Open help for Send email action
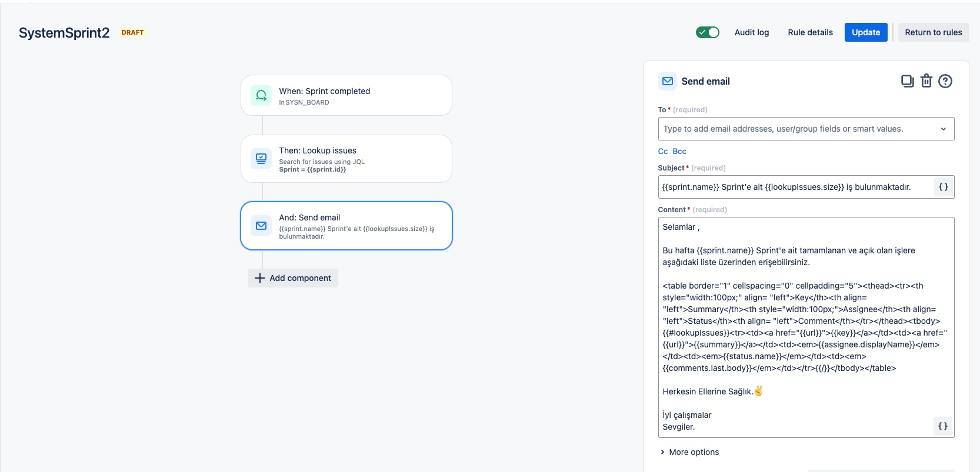This screenshot has height=472, width=980. coord(945,81)
